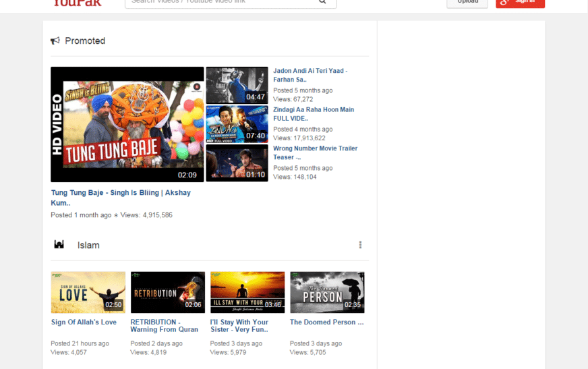
Task: Click 'Posted 2 days ago' text
Action: 156,343
